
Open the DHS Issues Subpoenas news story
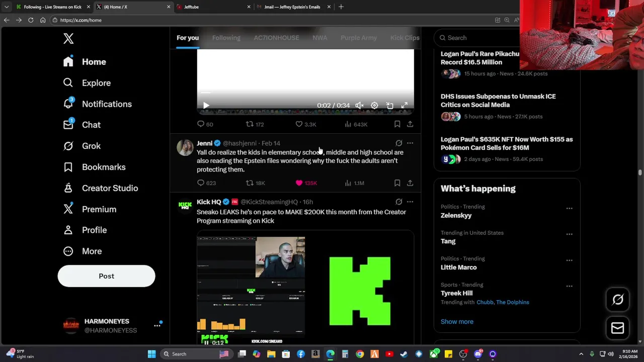coord(507,106)
